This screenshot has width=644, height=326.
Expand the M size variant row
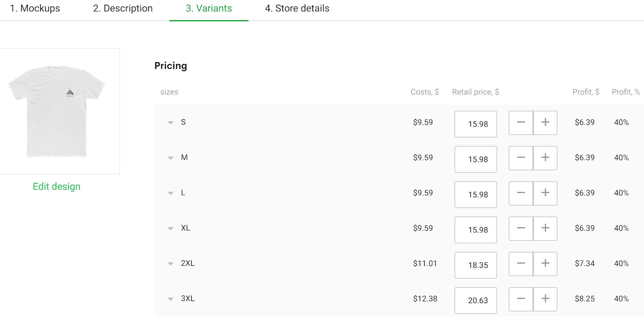171,158
